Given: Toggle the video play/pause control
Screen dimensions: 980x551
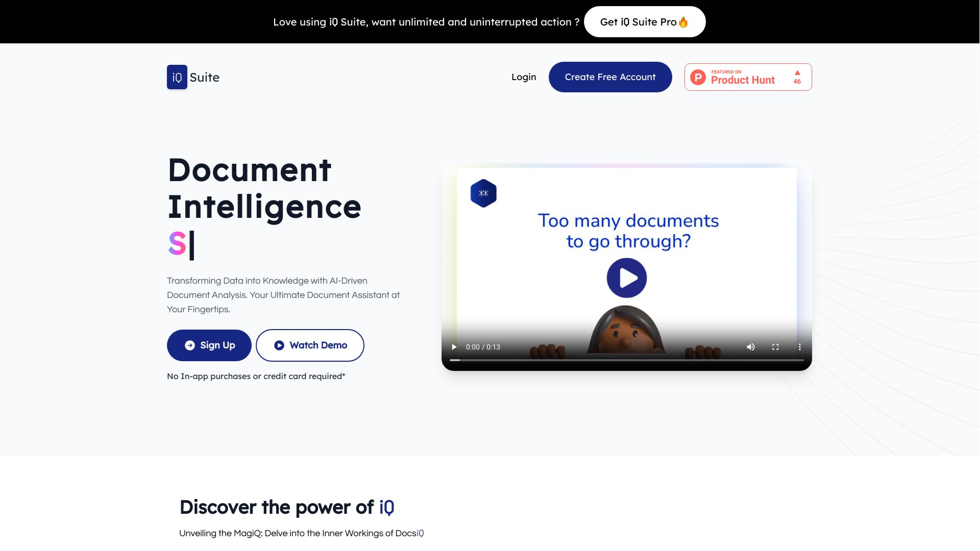Looking at the screenshot, I should click(x=454, y=347).
